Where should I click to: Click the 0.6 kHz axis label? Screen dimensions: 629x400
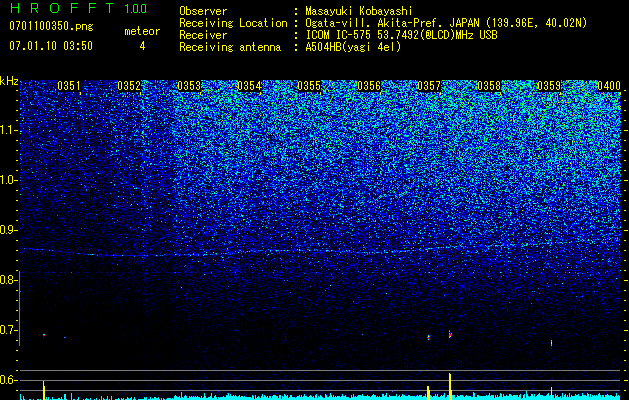click(8, 380)
